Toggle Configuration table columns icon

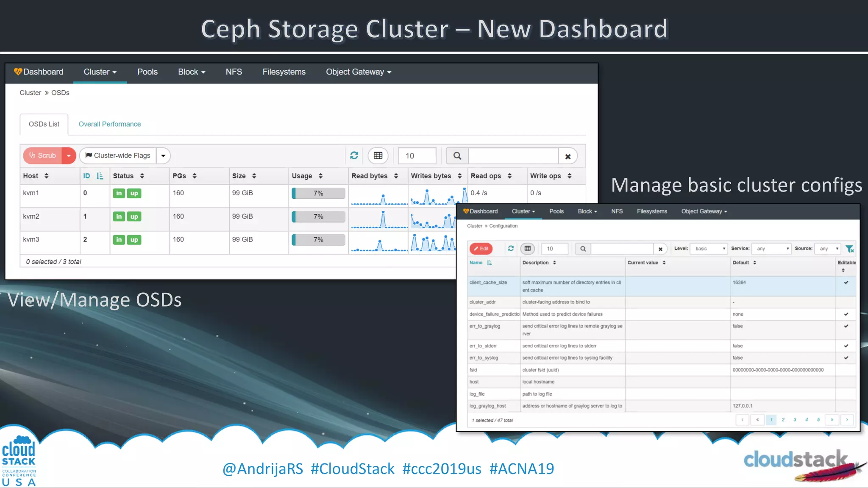[x=528, y=249]
